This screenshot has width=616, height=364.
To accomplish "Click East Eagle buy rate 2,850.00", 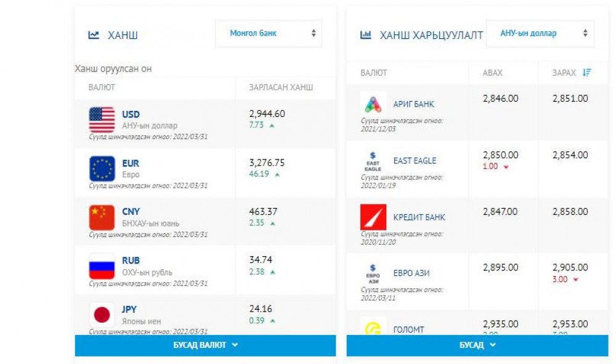I will (x=500, y=155).
